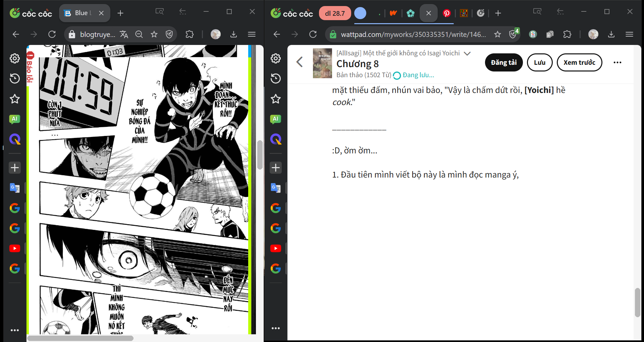This screenshot has width=644, height=342.
Task: Expand story title chapter dropdown
Action: click(x=467, y=53)
